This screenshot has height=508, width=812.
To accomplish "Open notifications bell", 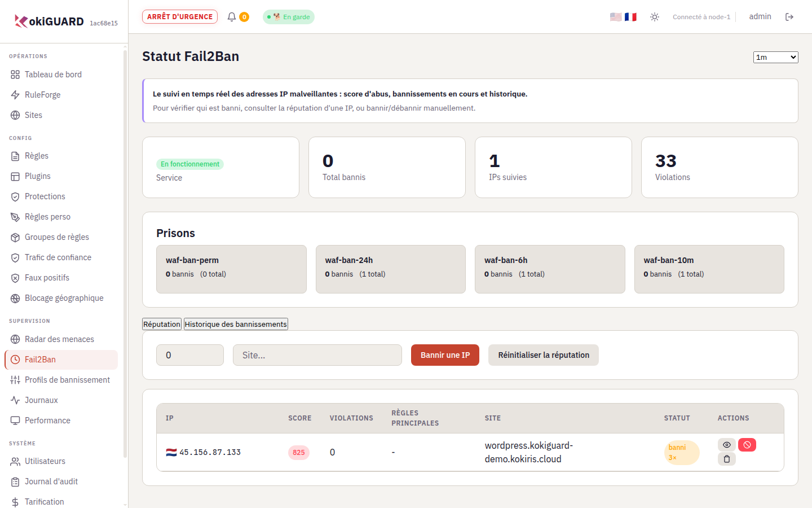I will pyautogui.click(x=232, y=17).
